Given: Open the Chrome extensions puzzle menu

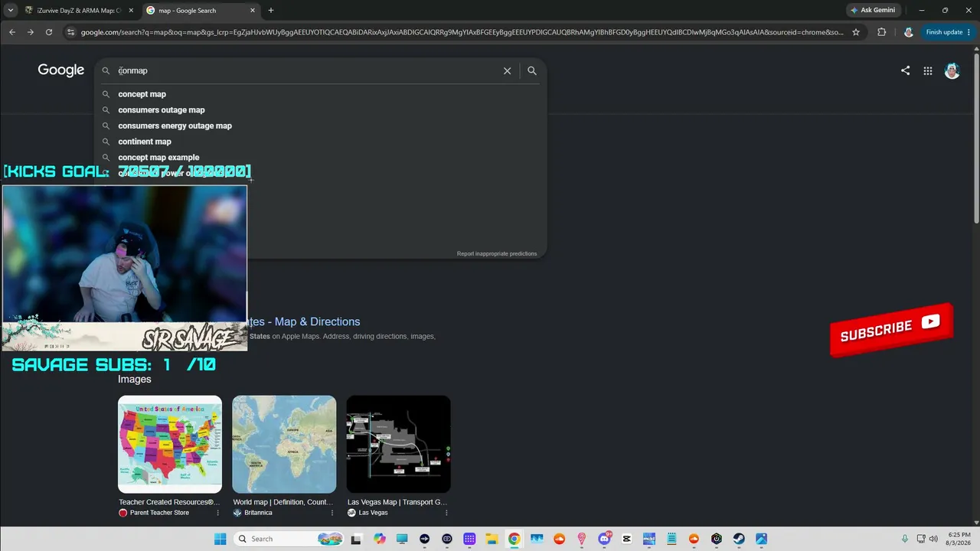Looking at the screenshot, I should [x=882, y=32].
